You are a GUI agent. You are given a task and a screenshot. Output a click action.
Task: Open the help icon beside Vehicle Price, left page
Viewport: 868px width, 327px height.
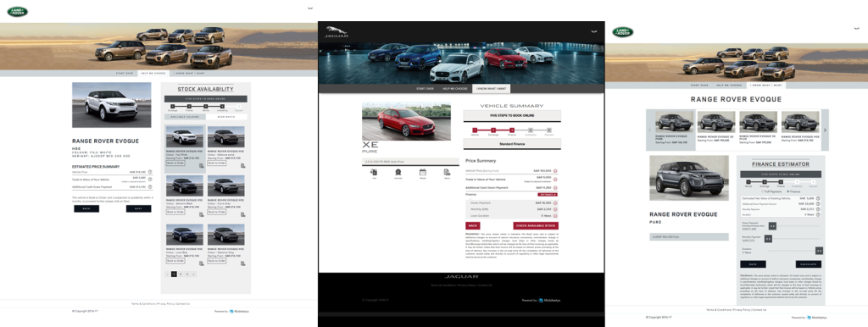pos(150,172)
